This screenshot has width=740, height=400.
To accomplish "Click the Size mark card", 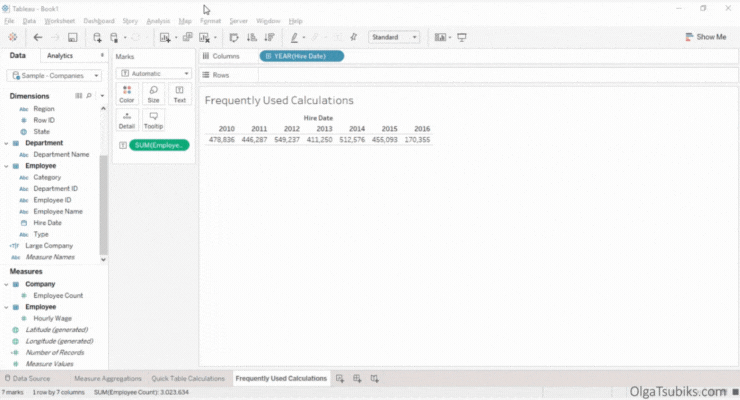I will tap(153, 93).
